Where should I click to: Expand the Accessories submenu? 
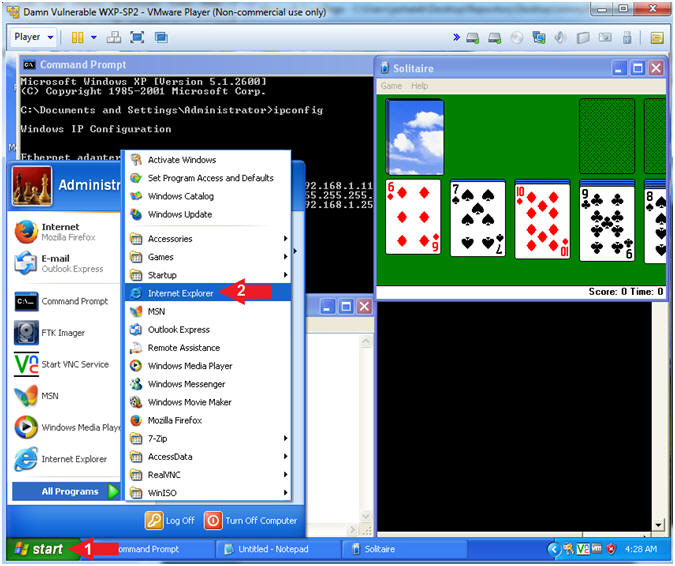click(x=208, y=238)
